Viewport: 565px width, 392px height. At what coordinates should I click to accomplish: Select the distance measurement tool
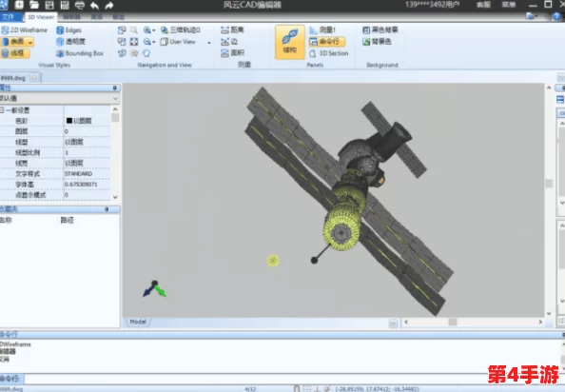(232, 29)
